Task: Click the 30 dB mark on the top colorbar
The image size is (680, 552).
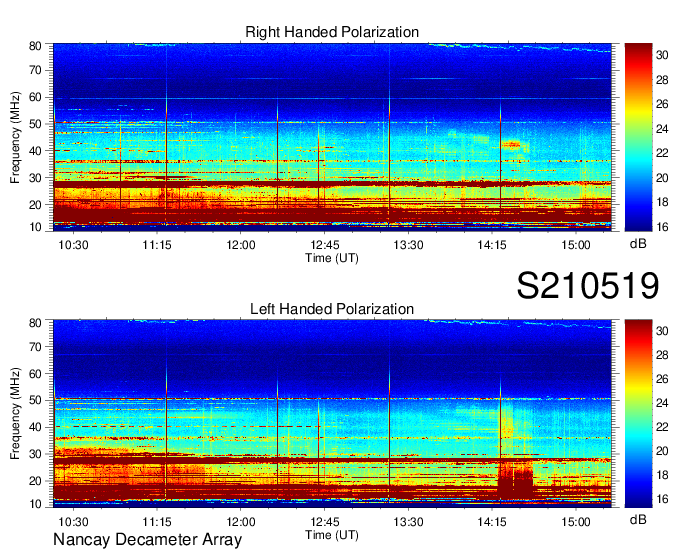Action: click(662, 55)
